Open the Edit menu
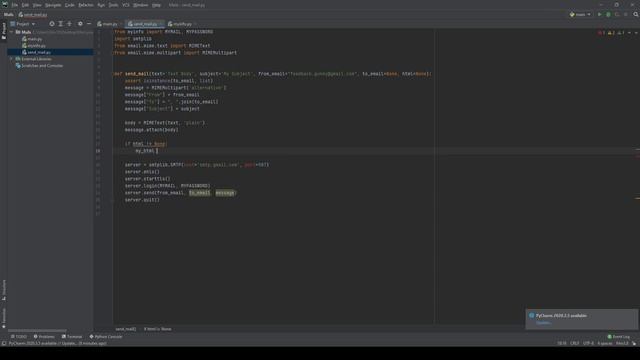 25,5
